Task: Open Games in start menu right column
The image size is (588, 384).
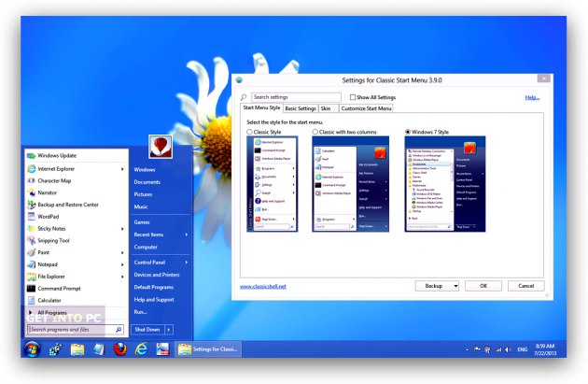Action: (x=142, y=222)
